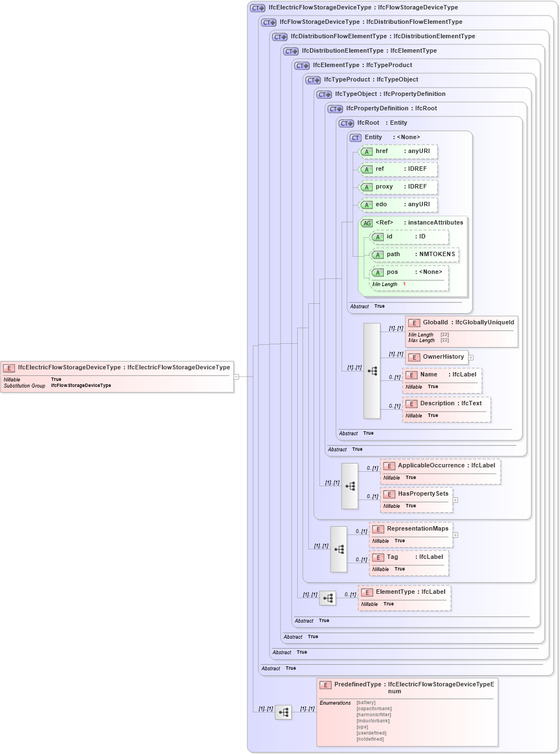The image size is (560, 754).
Task: Click the E icon of the GlobalId element
Action: coord(414,322)
